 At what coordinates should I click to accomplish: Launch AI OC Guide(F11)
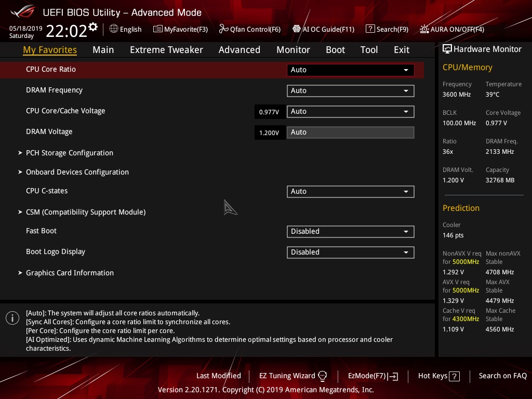point(323,29)
